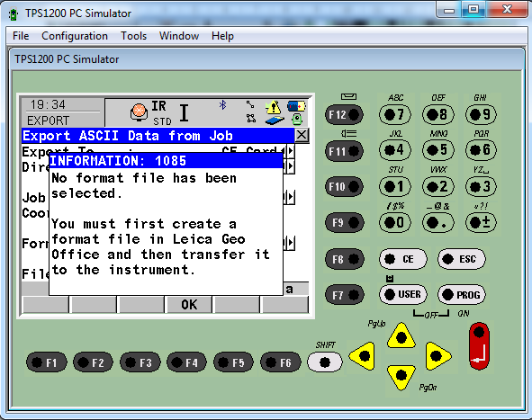Viewport: 532px width, 420px height.
Task: Click the F4 softkey button
Action: point(186,362)
